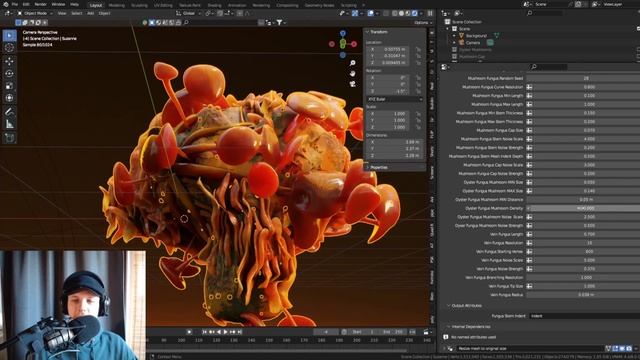The width and height of the screenshot is (640, 360).
Task: Click the new scene icon beside Scene field
Action: [578, 4]
